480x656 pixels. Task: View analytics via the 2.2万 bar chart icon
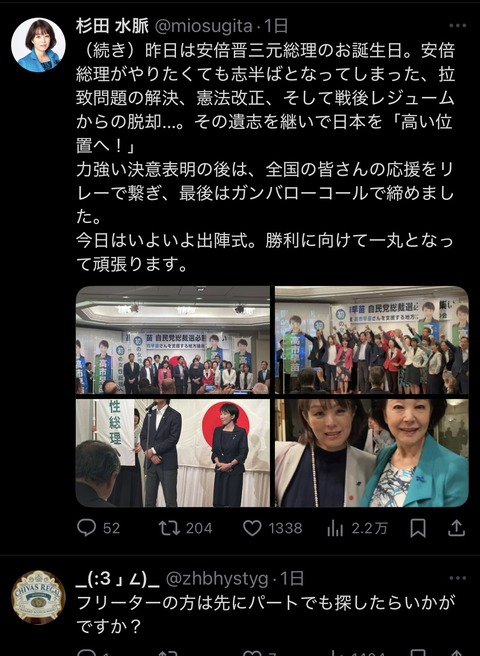point(335,528)
